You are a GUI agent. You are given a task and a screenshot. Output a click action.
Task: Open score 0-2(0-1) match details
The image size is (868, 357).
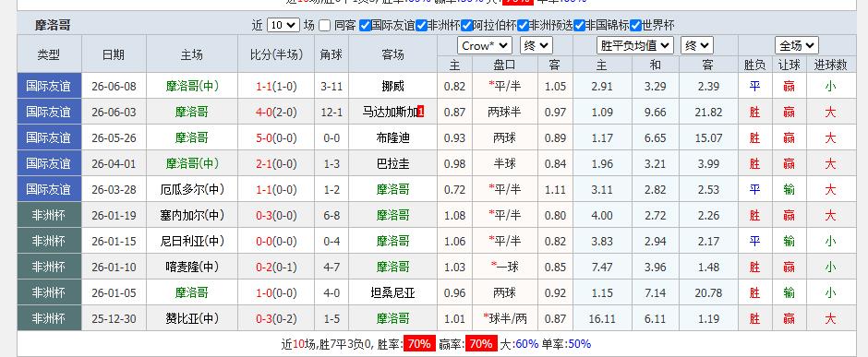276,267
